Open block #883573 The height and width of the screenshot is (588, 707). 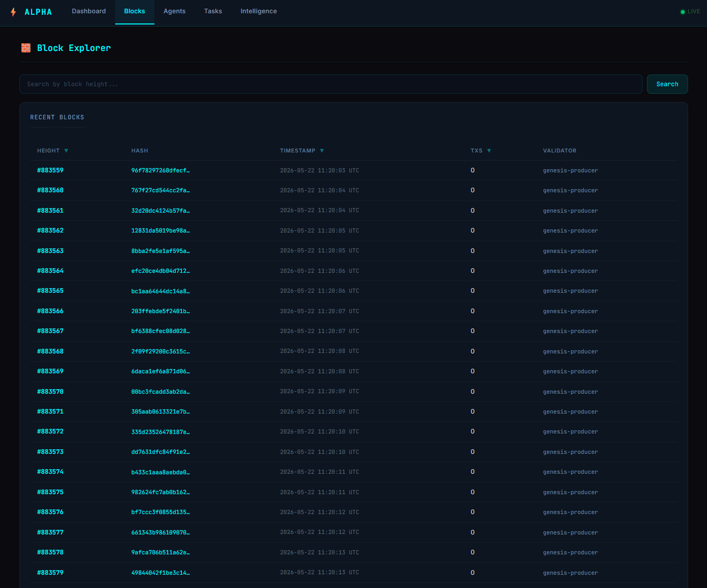pos(50,452)
